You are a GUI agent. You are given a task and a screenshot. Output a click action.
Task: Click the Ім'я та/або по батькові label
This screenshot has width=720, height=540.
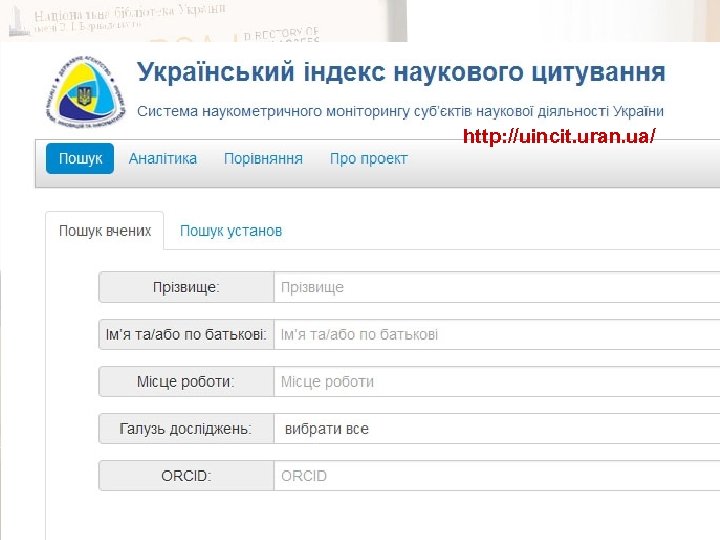tap(186, 335)
